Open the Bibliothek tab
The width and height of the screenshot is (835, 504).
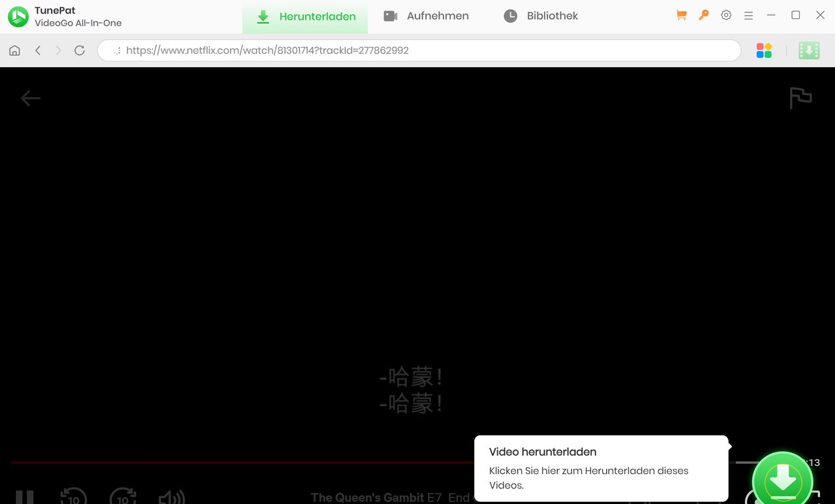pos(541,16)
